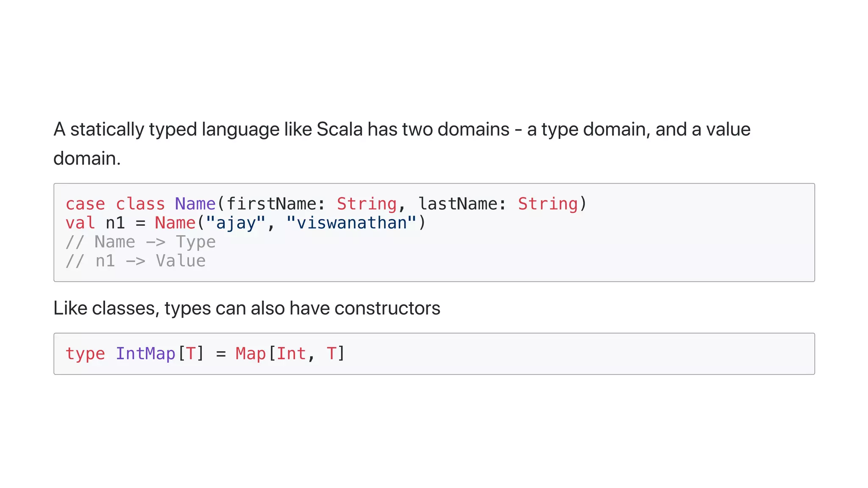
Task: Click the "String" type after firstName
Action: pos(367,204)
